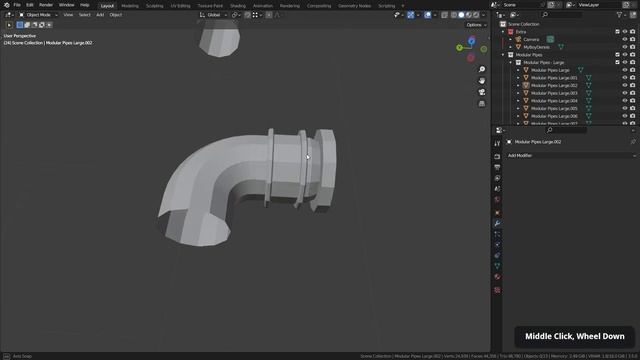This screenshot has height=360, width=640.
Task: Disable render for Modular Pipes Large.004
Action: click(633, 100)
